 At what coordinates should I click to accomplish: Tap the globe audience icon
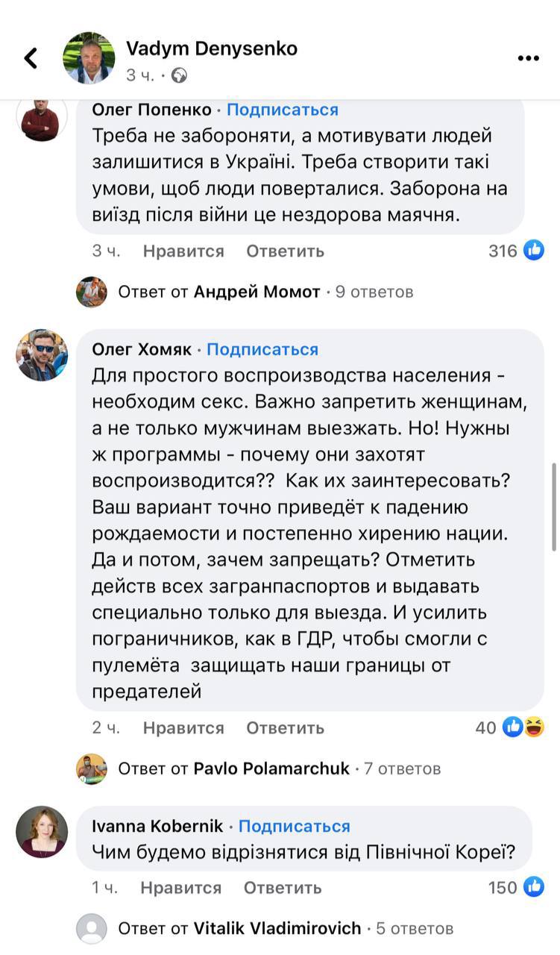tap(179, 75)
